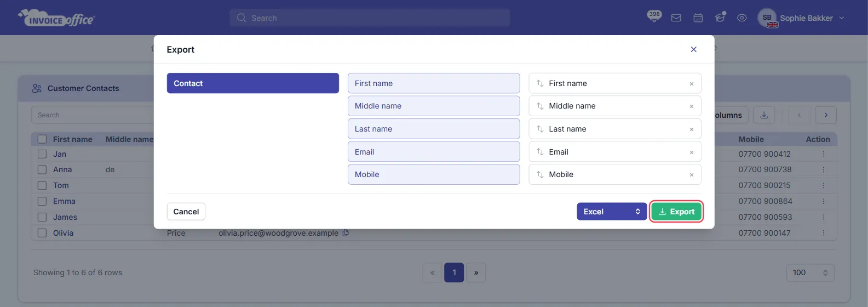Click olivia.price@woodgrove.example email text
Image resolution: width=868 pixels, height=307 pixels.
[278, 233]
